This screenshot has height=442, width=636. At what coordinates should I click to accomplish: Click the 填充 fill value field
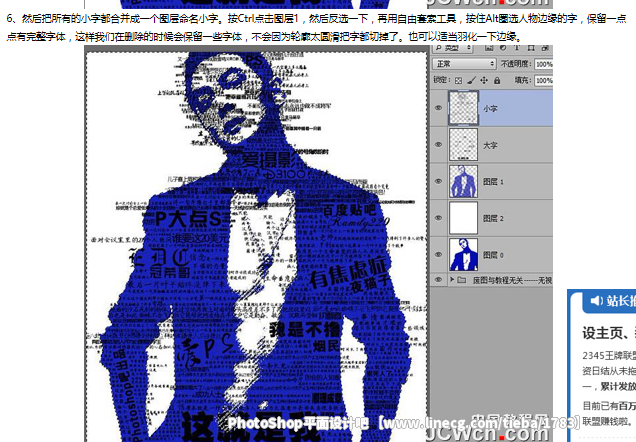544,80
